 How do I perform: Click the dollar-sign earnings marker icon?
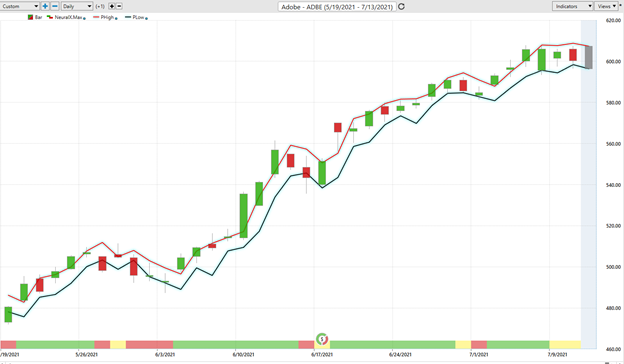(x=322, y=339)
